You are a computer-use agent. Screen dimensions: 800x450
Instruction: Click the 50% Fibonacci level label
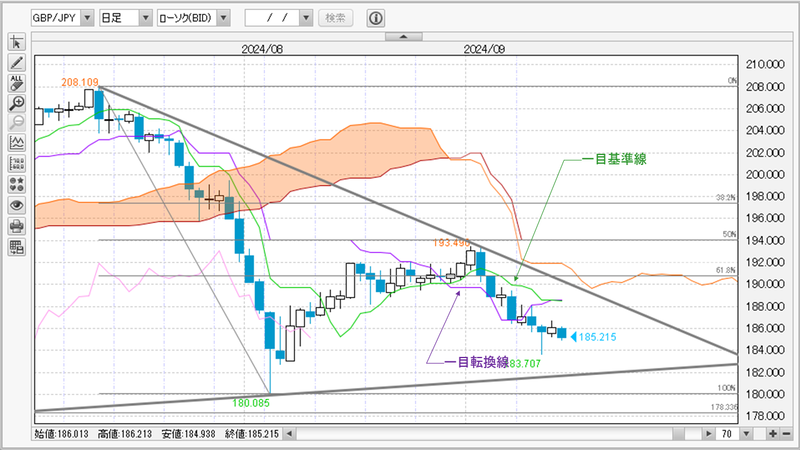730,234
